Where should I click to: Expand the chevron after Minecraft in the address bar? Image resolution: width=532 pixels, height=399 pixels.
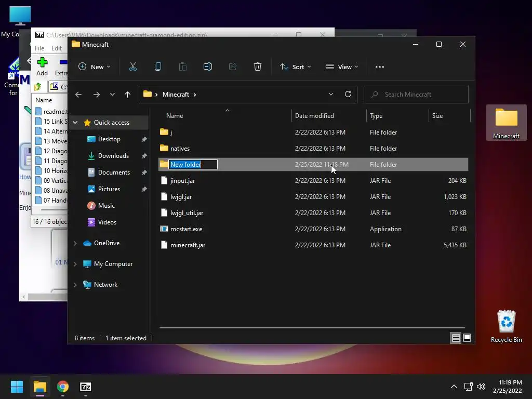195,95
